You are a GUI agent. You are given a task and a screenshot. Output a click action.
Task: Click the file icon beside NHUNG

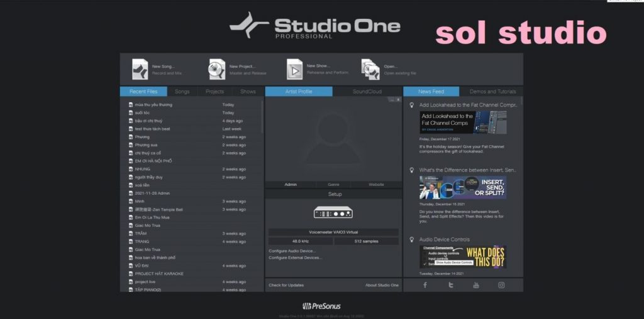[131, 169]
